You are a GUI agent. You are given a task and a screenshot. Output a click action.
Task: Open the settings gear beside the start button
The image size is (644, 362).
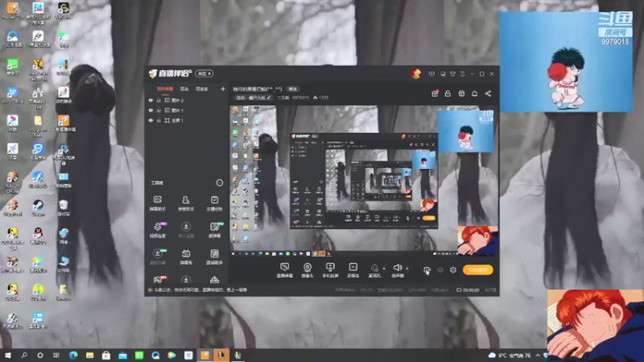coord(452,270)
